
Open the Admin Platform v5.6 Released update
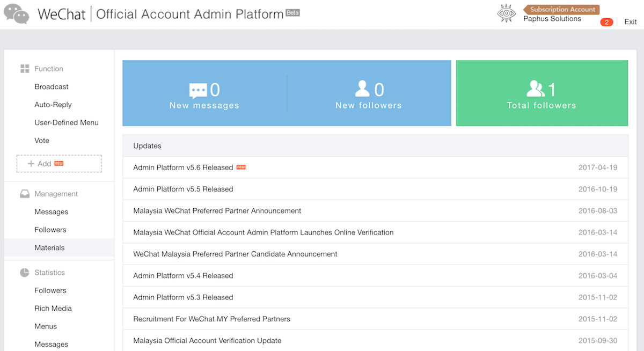click(x=183, y=167)
